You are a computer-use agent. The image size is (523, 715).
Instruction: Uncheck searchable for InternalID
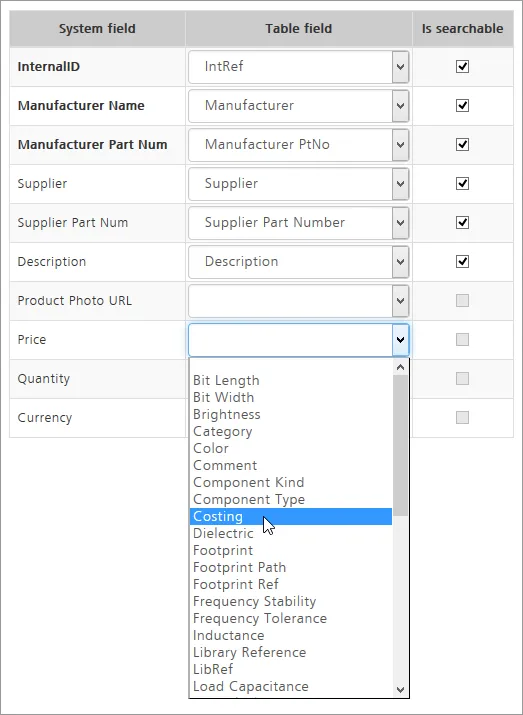(x=462, y=67)
